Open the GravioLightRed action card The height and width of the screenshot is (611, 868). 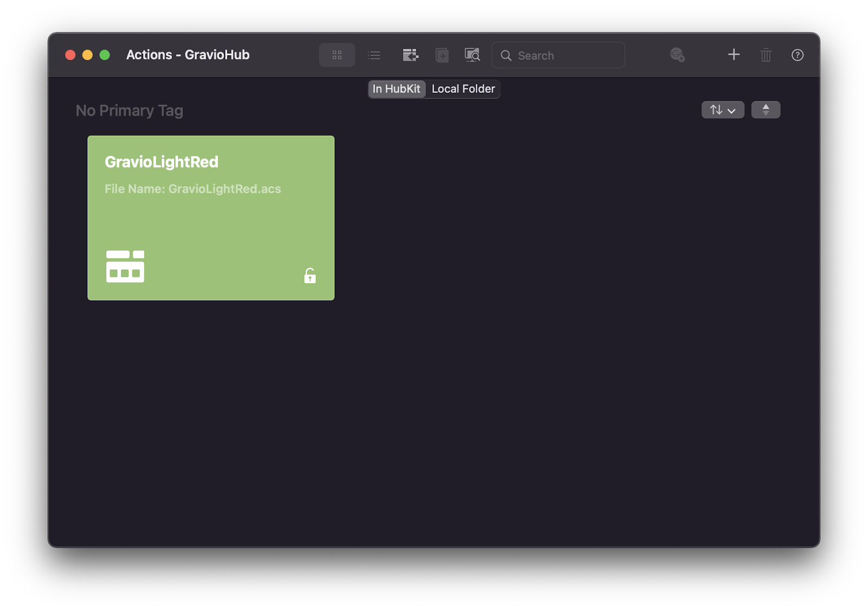click(210, 217)
